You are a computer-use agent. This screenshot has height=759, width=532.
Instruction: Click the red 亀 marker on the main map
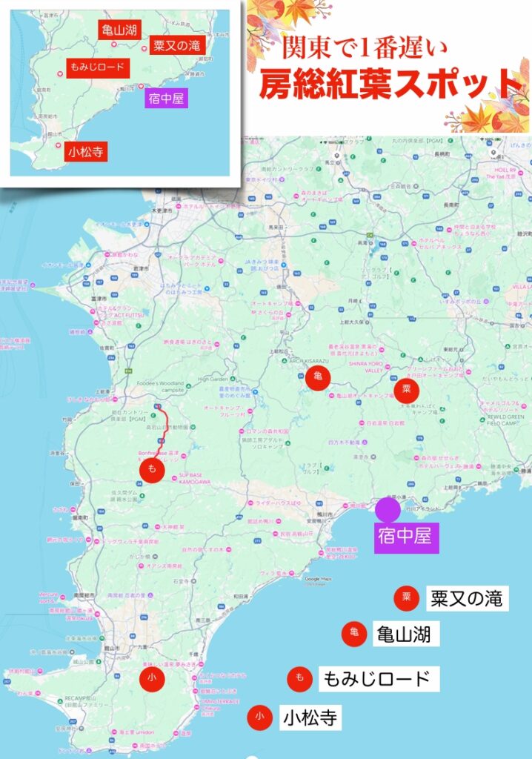[x=317, y=377]
